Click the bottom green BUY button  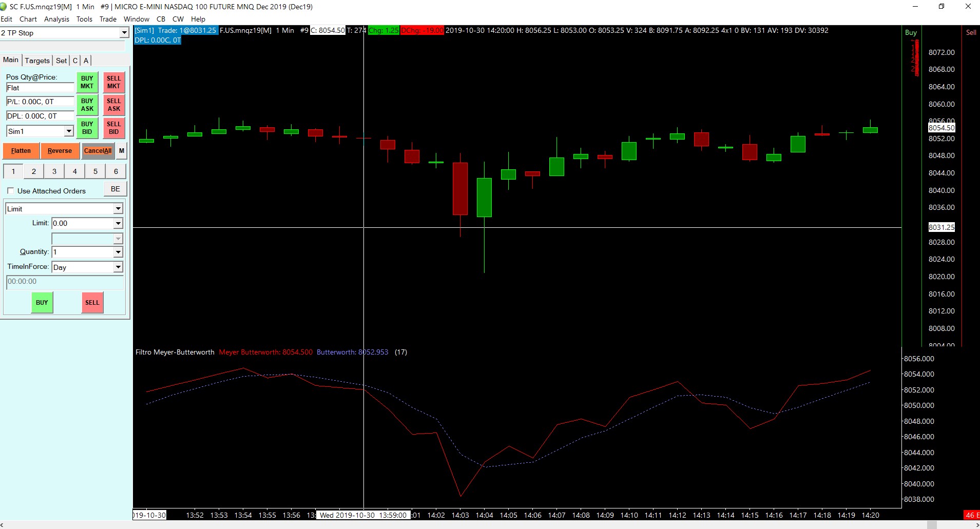[42, 303]
